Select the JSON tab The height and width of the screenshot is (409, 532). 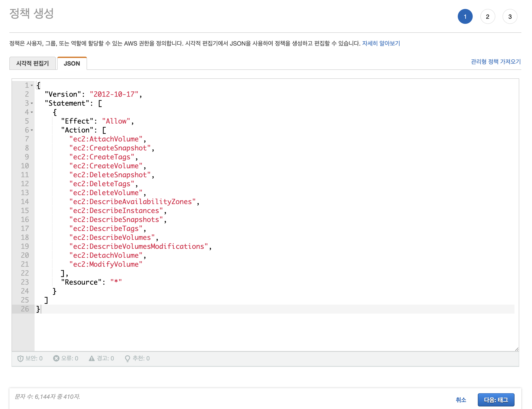[72, 63]
